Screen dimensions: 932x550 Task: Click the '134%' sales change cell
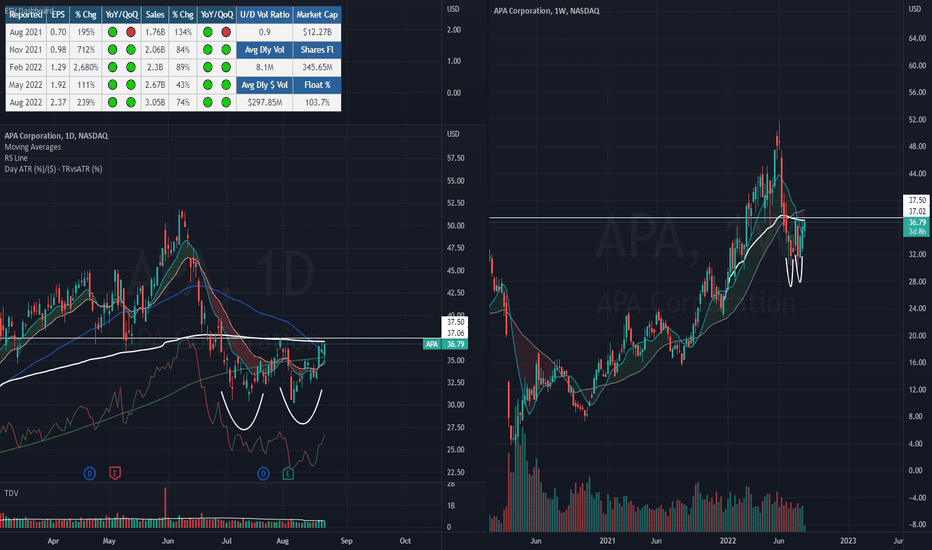[182, 32]
